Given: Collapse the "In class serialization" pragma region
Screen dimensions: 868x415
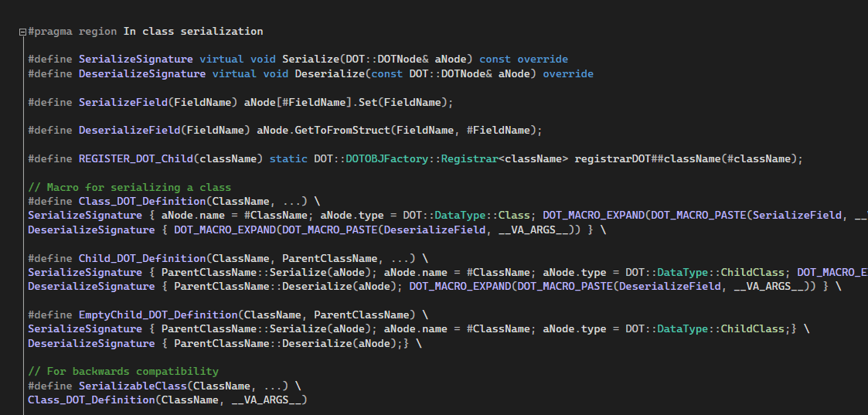Looking at the screenshot, I should (22, 32).
